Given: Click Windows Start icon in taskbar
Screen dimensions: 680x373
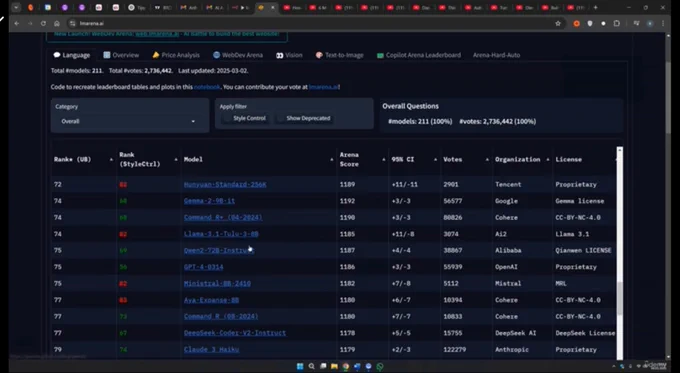Looking at the screenshot, I should click(300, 366).
